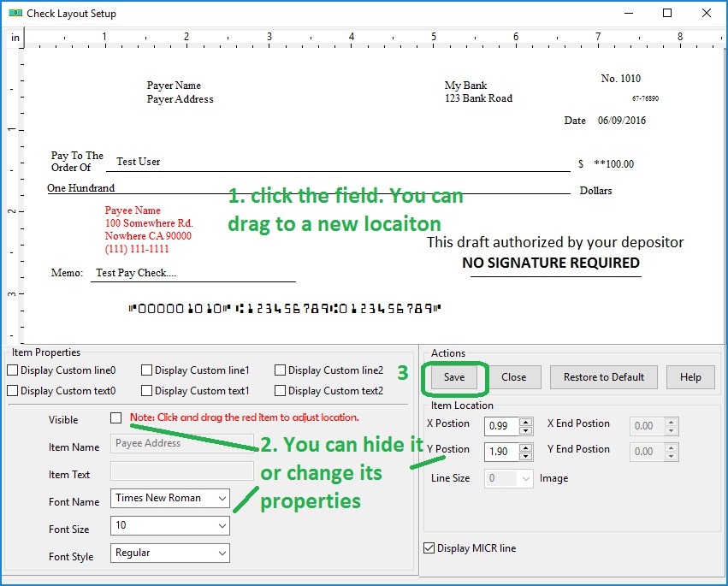The width and height of the screenshot is (728, 586).
Task: Enable the Display Custom line2 checkbox
Action: (281, 370)
